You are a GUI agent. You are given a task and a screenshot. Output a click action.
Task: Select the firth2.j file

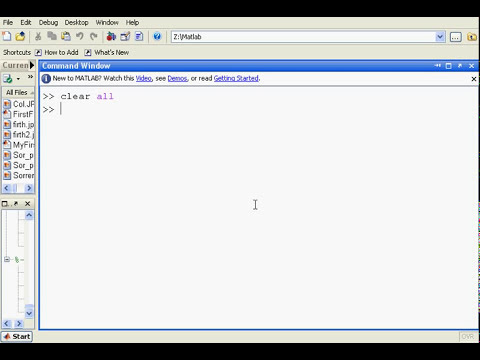point(19,135)
